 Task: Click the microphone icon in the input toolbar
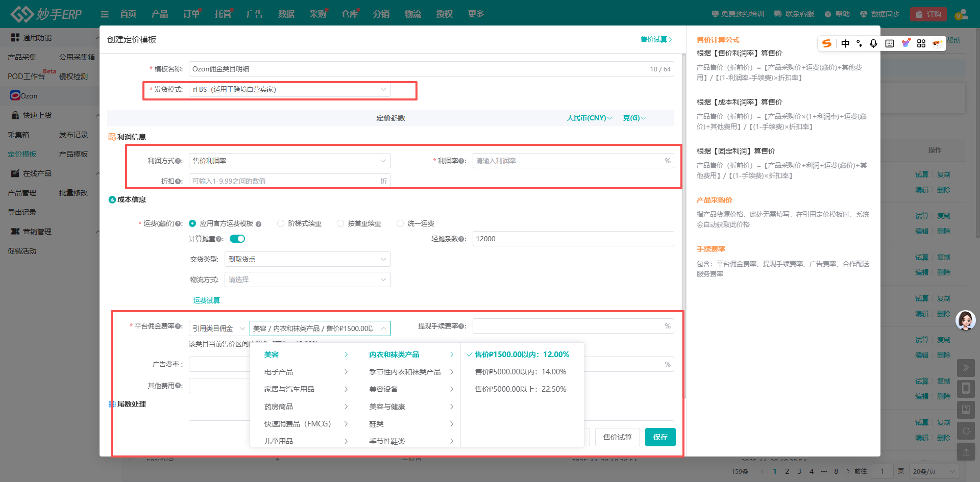tap(873, 43)
